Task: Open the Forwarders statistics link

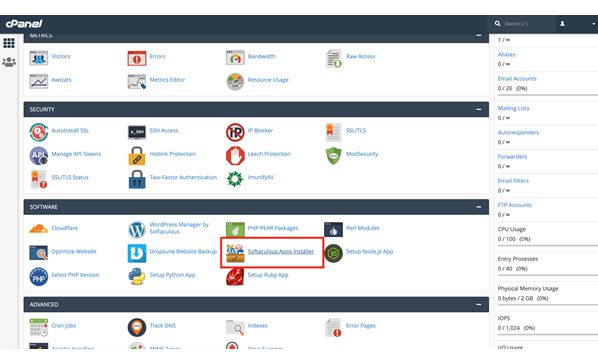Action: click(512, 156)
